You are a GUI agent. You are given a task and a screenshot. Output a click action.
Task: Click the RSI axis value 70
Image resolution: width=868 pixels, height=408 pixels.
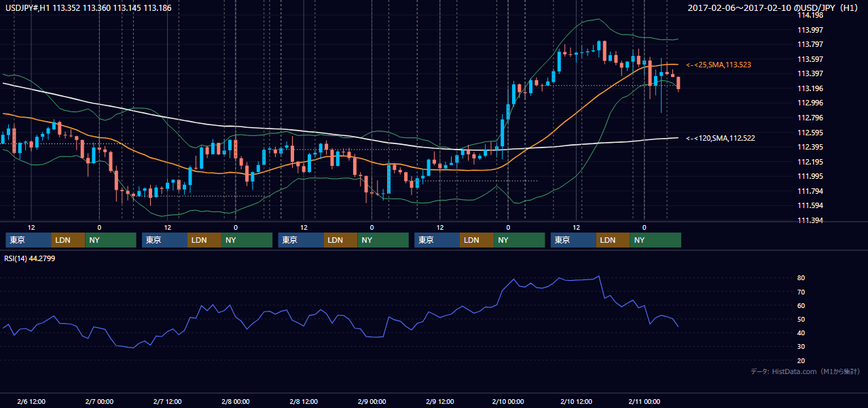801,292
